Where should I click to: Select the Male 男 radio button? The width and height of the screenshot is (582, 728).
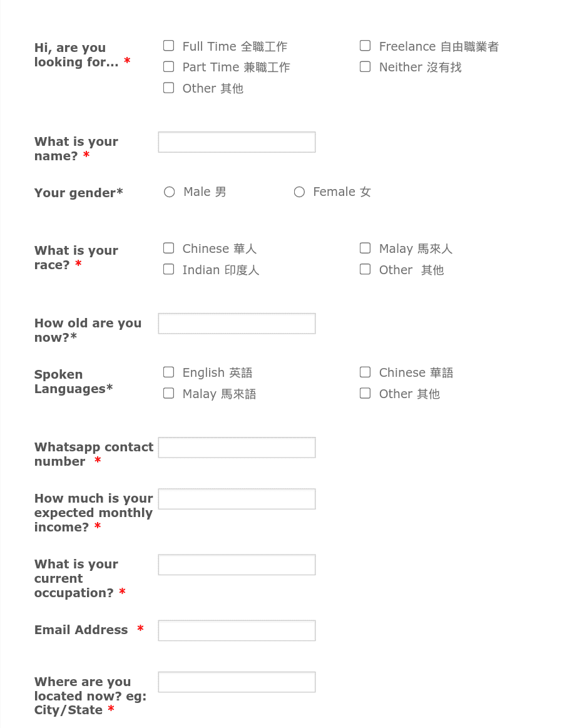(169, 192)
